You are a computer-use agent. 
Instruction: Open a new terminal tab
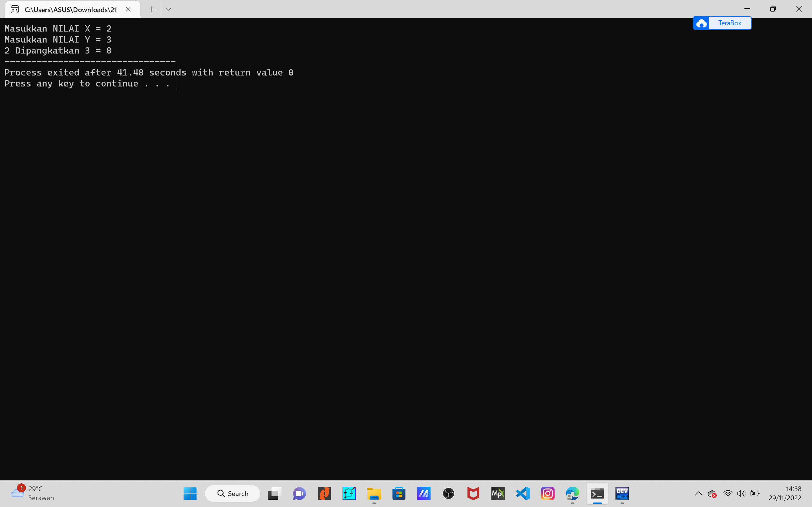tap(152, 9)
